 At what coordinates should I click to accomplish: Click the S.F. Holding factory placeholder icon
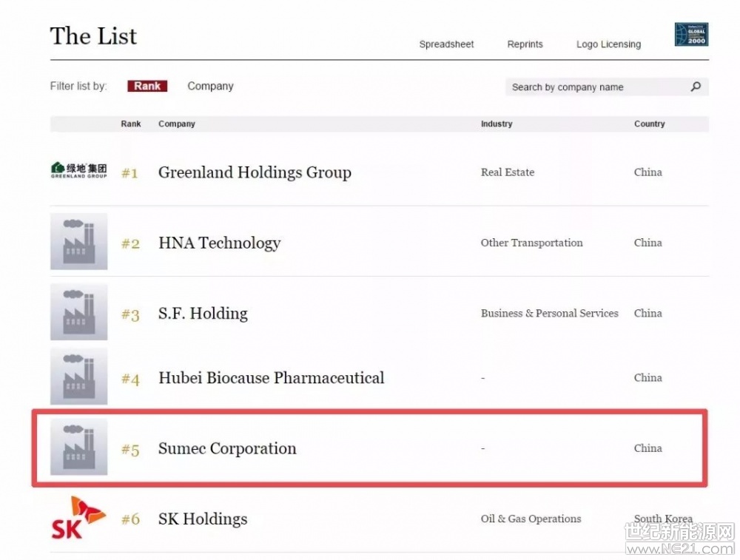pyautogui.click(x=78, y=312)
